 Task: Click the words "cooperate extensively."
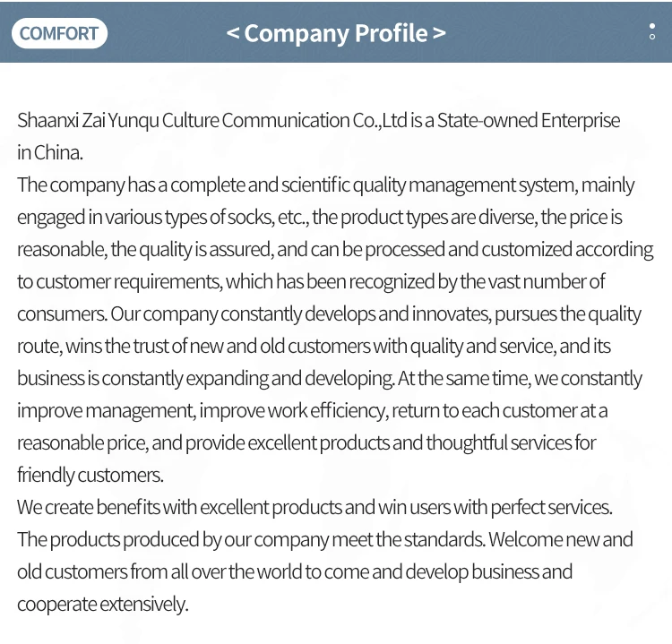[x=102, y=604]
